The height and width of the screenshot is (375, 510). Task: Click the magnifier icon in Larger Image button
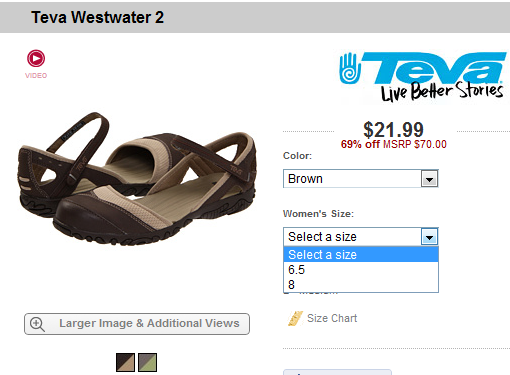37,324
